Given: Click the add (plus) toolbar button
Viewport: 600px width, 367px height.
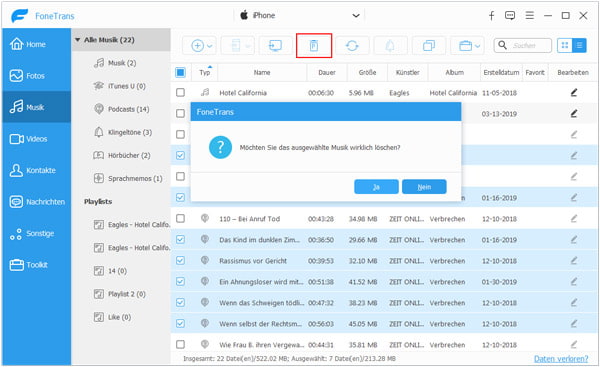Looking at the screenshot, I should click(197, 46).
